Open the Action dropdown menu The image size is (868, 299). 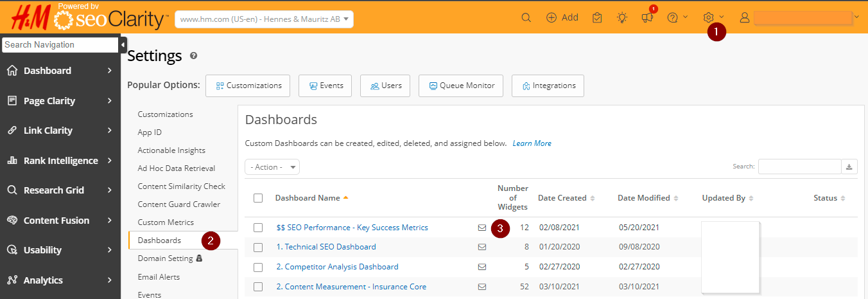pyautogui.click(x=272, y=167)
